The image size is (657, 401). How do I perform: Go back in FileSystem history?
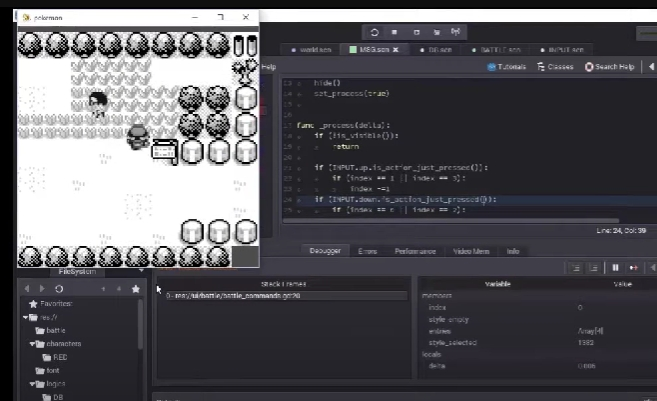click(27, 288)
